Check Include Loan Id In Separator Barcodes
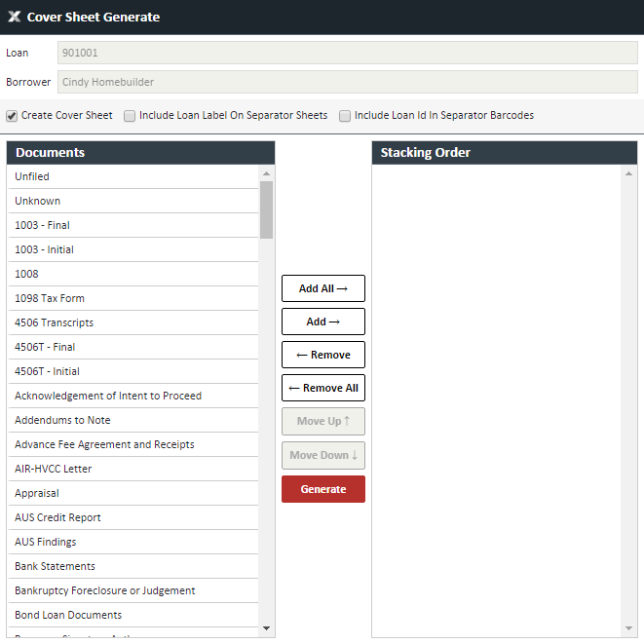Screen dimensions: 644x644 pyautogui.click(x=345, y=116)
